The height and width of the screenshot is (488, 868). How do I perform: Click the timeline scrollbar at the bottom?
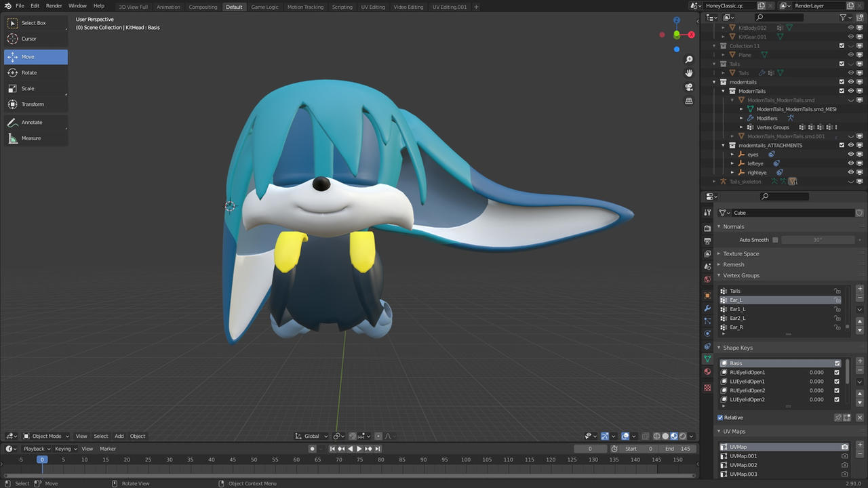coord(349,476)
